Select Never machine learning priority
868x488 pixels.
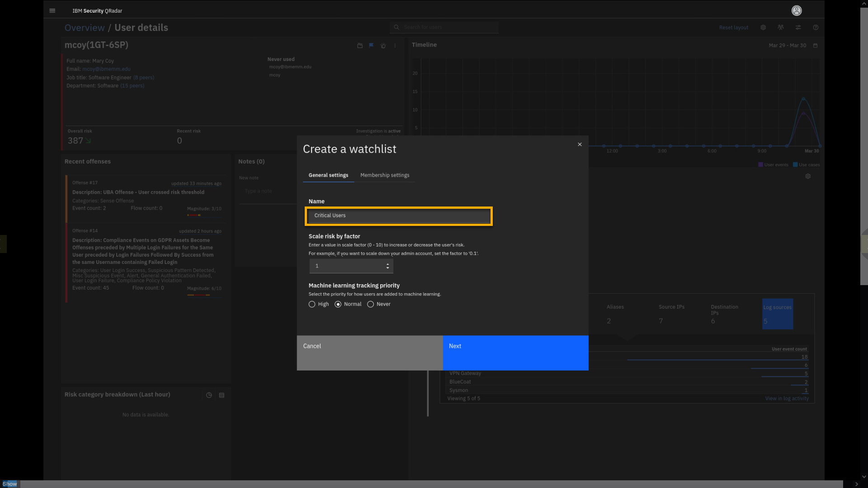click(x=371, y=304)
